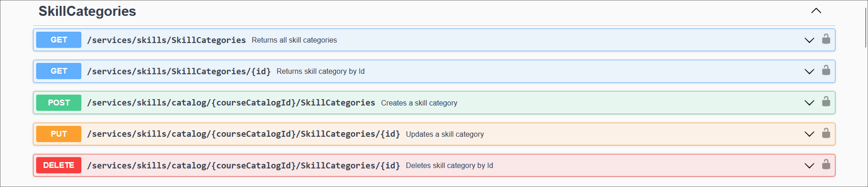Expand the 'Returns all skill categories' endpoint chevron

click(x=809, y=40)
